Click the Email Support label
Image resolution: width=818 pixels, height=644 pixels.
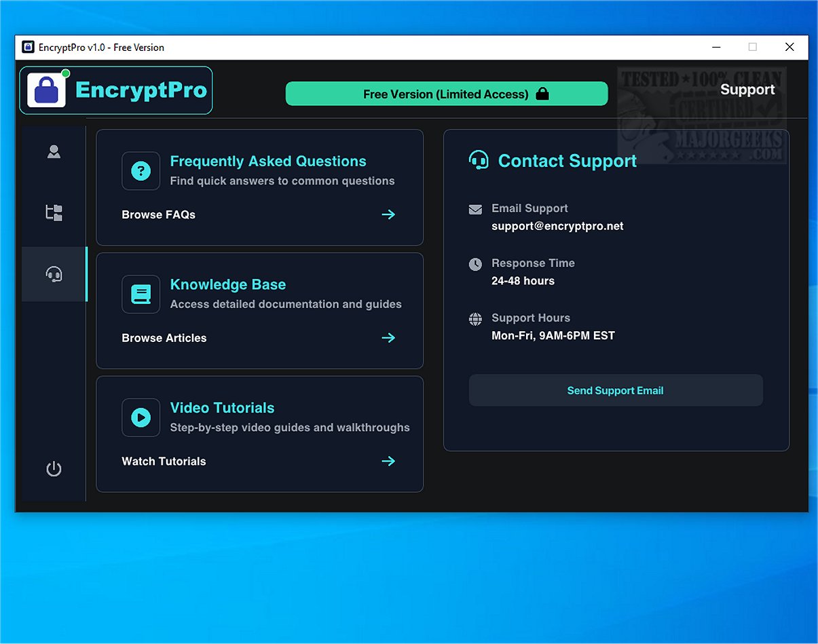pyautogui.click(x=529, y=208)
